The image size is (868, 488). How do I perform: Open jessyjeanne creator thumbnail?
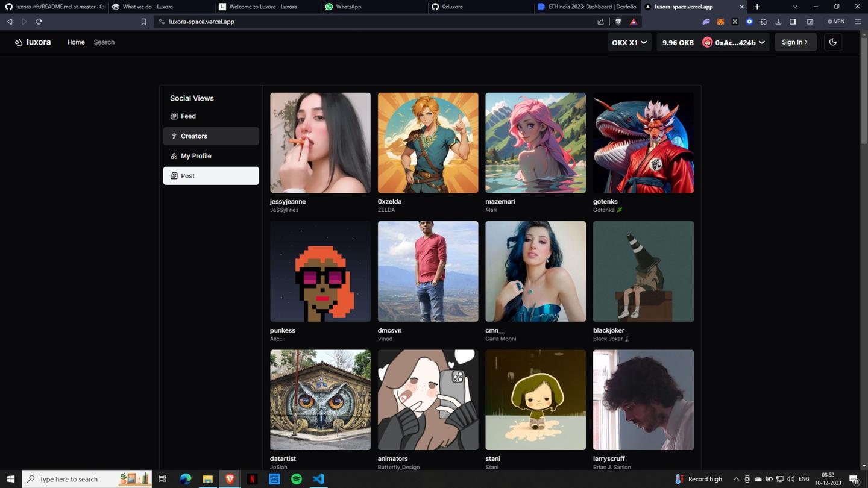coord(320,143)
